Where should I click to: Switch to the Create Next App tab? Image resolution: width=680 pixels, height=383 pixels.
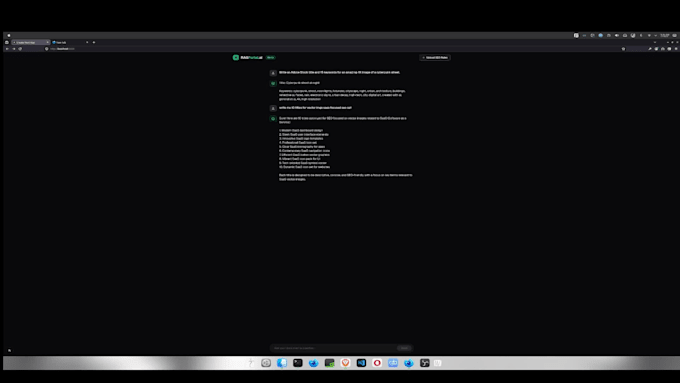pos(30,43)
